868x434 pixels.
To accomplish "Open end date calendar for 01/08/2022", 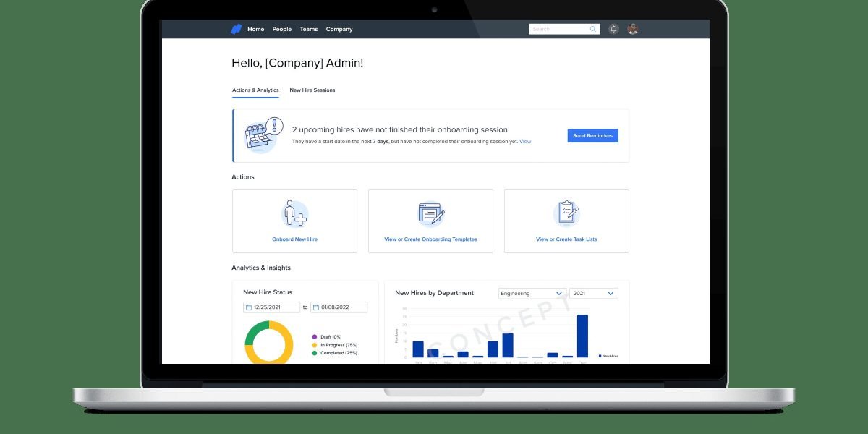I will [316, 307].
